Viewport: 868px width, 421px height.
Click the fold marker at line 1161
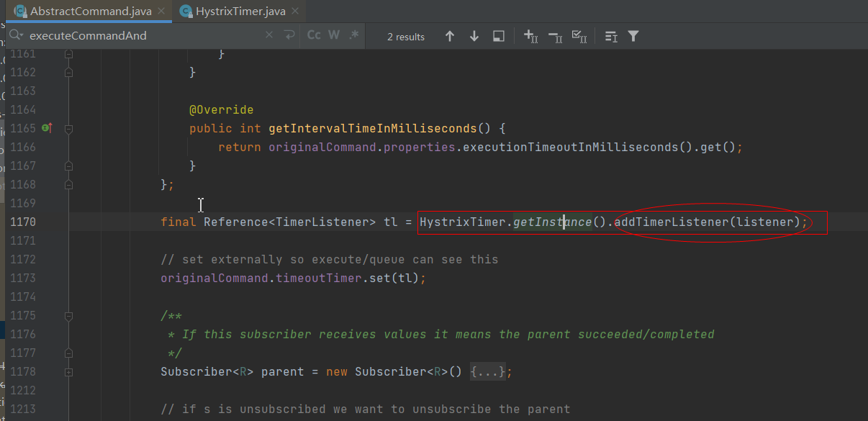68,54
